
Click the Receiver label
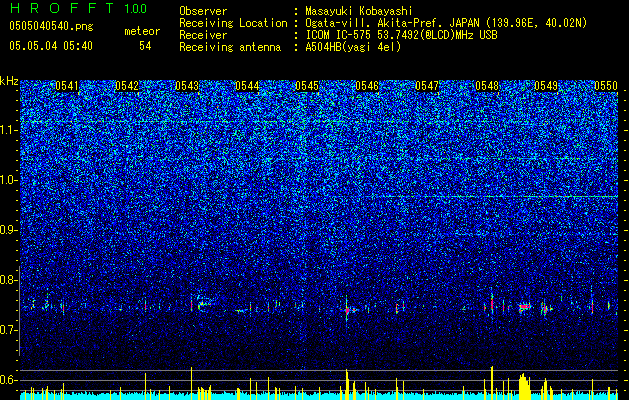click(203, 35)
